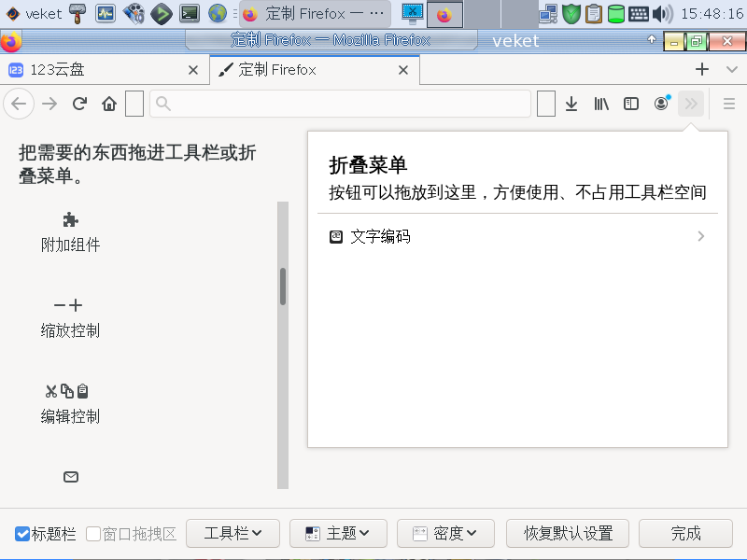Open the library bookshelf icon

[x=601, y=104]
